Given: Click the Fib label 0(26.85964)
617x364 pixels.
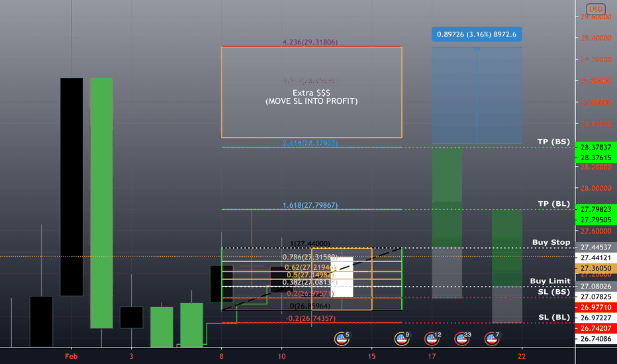Looking at the screenshot, I should click(310, 306).
